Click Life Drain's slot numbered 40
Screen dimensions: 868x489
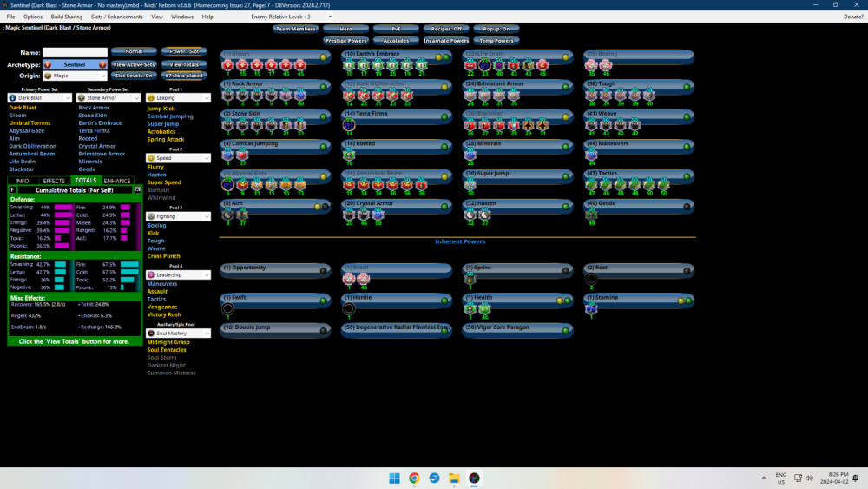coord(499,65)
